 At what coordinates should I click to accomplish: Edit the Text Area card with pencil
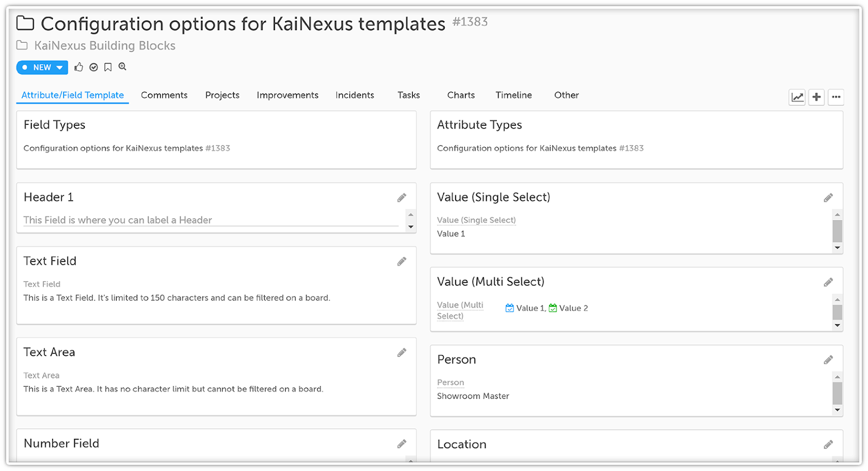tap(401, 353)
